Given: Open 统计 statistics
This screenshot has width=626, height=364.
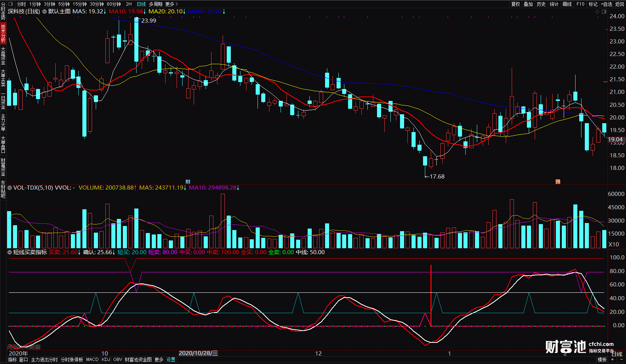Looking at the screenshot, I should tap(554, 4).
